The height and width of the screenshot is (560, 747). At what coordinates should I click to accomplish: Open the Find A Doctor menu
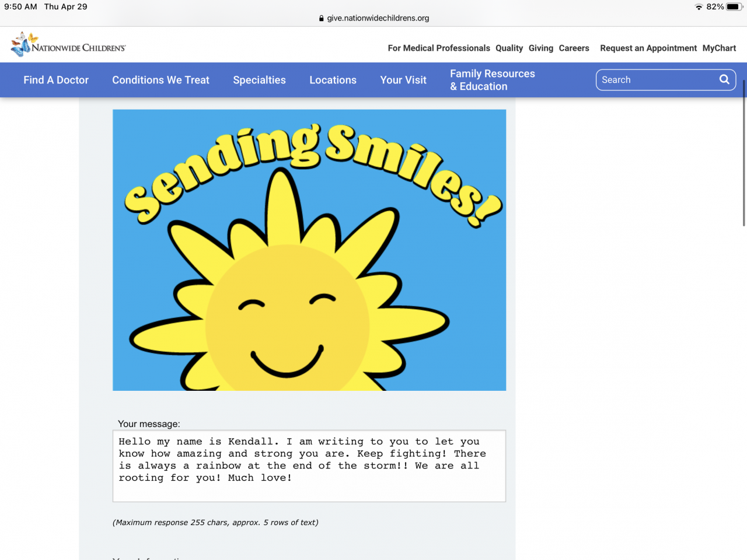56,80
